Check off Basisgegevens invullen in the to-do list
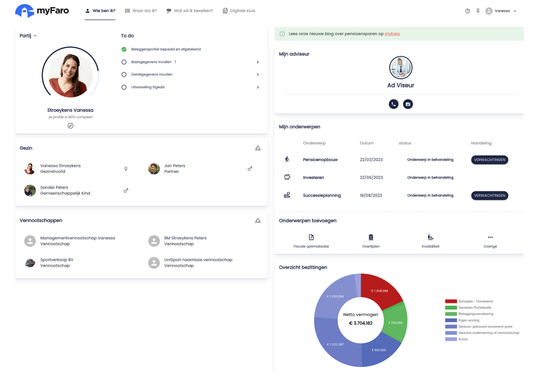Screen dimensions: 538x392 124,62
